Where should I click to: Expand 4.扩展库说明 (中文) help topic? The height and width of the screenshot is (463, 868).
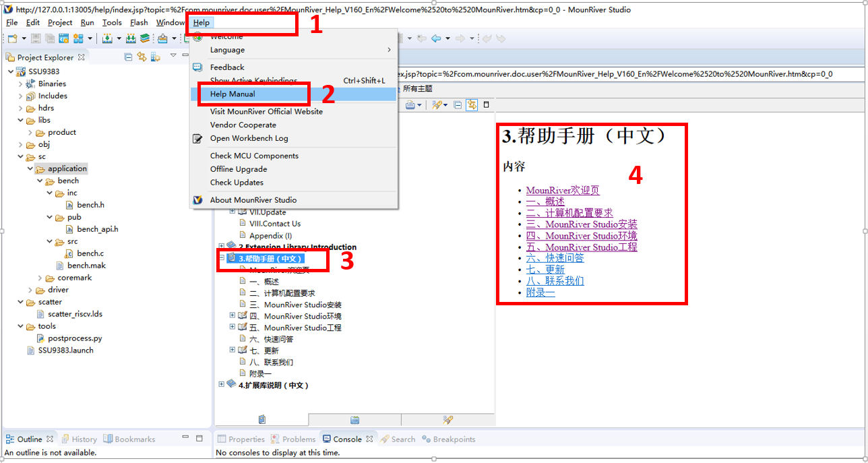[221, 385]
